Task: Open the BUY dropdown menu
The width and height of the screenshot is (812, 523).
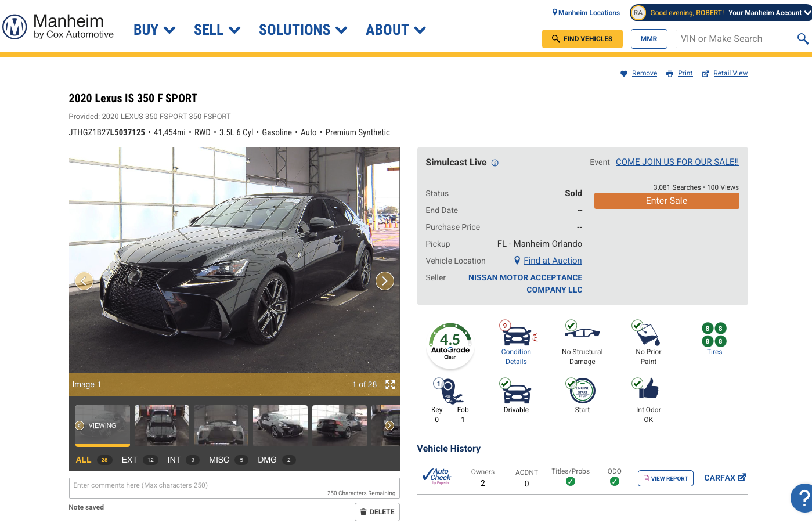Action: coord(154,30)
